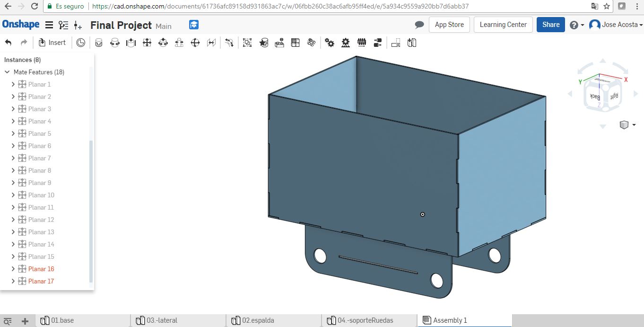Select the Rack and pinion relation tool
Viewport: 644px width, 327px height.
tap(346, 43)
